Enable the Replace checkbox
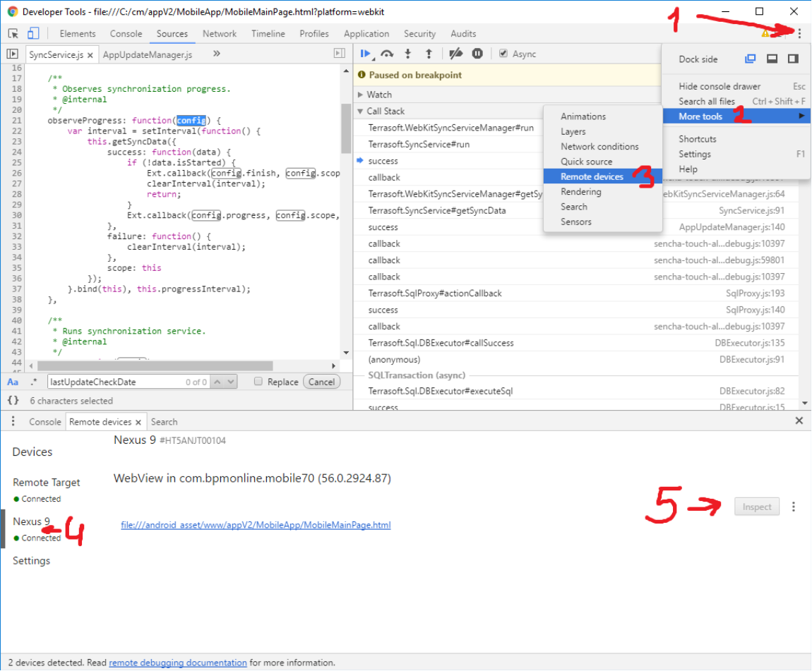812x671 pixels. point(258,381)
